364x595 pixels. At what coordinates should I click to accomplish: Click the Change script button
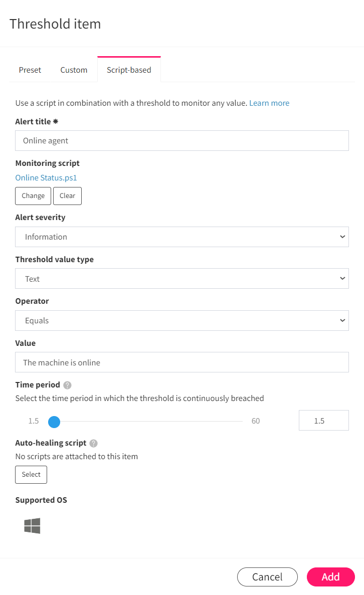coord(33,196)
